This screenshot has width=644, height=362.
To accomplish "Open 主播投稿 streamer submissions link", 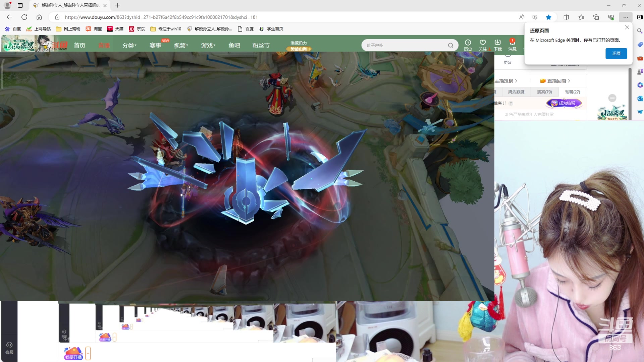I will click(506, 81).
